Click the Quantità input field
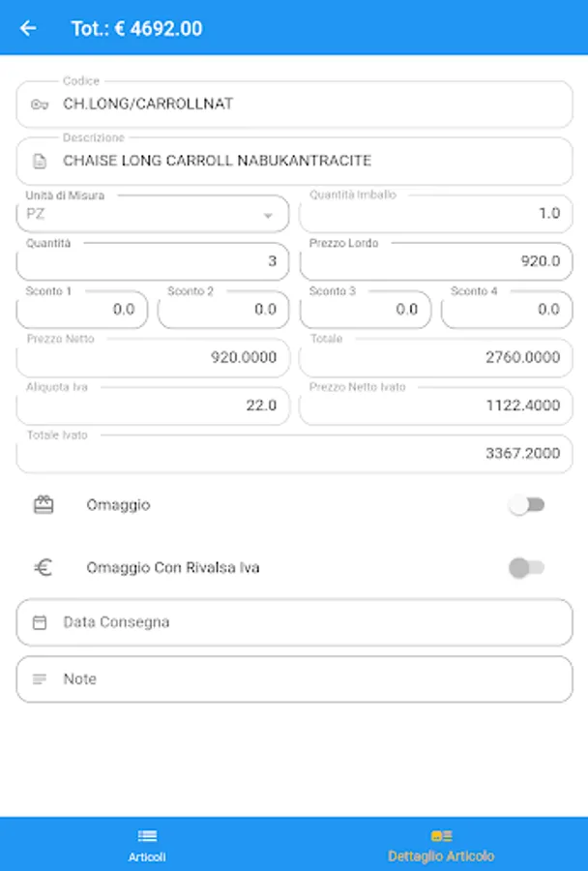588x871 pixels. (x=153, y=262)
